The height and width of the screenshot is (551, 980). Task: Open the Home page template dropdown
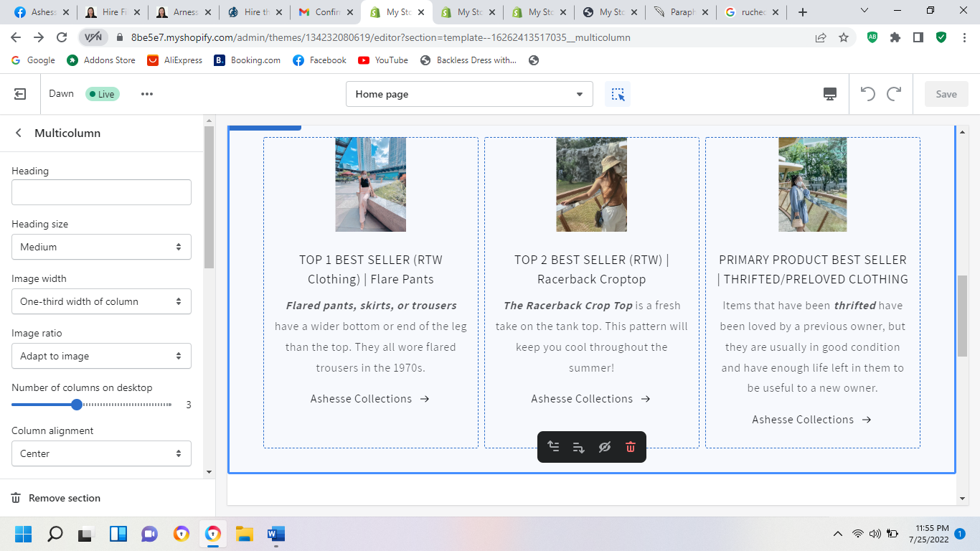coord(469,94)
